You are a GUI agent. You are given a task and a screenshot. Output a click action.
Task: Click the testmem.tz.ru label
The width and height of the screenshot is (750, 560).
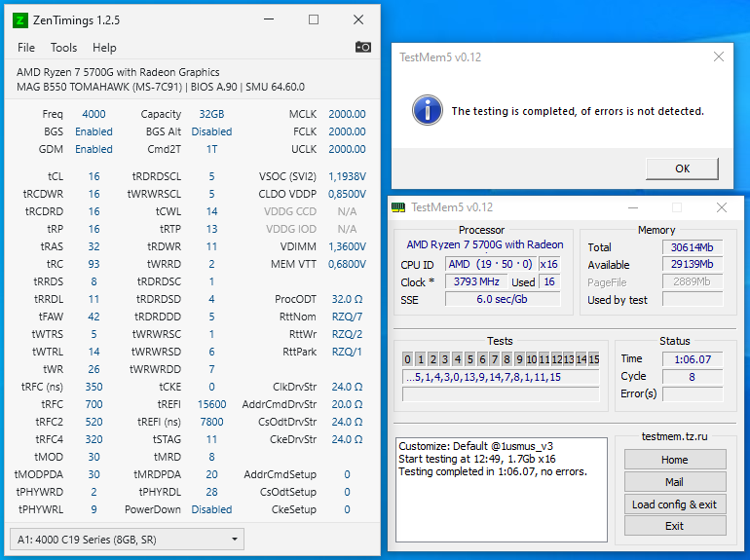point(674,436)
